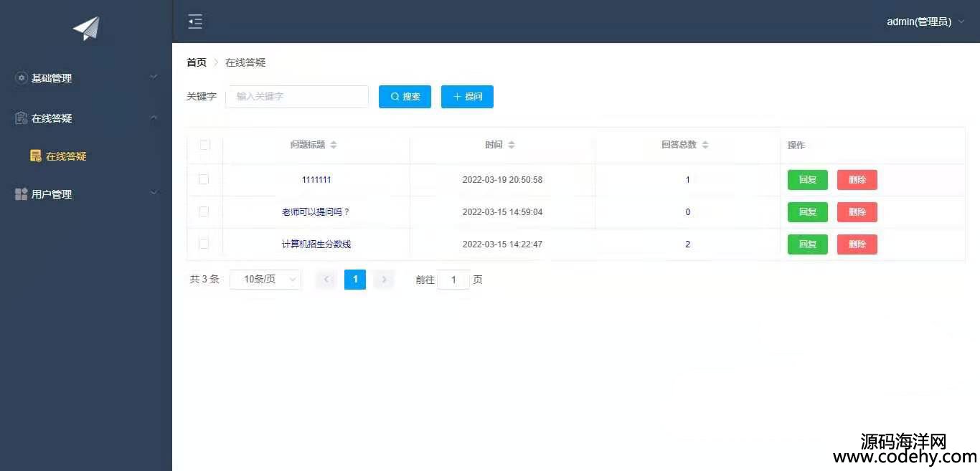
Task: Collapse 在线答疑 menu chevron
Action: tap(154, 118)
